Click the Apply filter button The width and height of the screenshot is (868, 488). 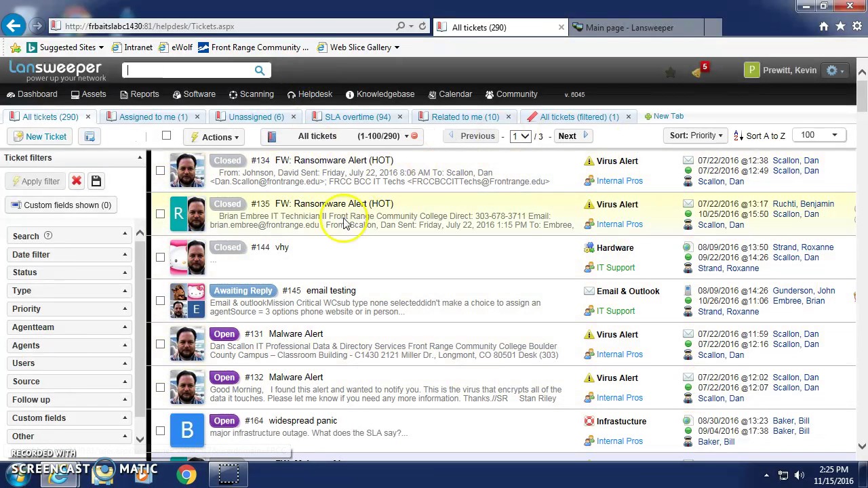tap(34, 181)
